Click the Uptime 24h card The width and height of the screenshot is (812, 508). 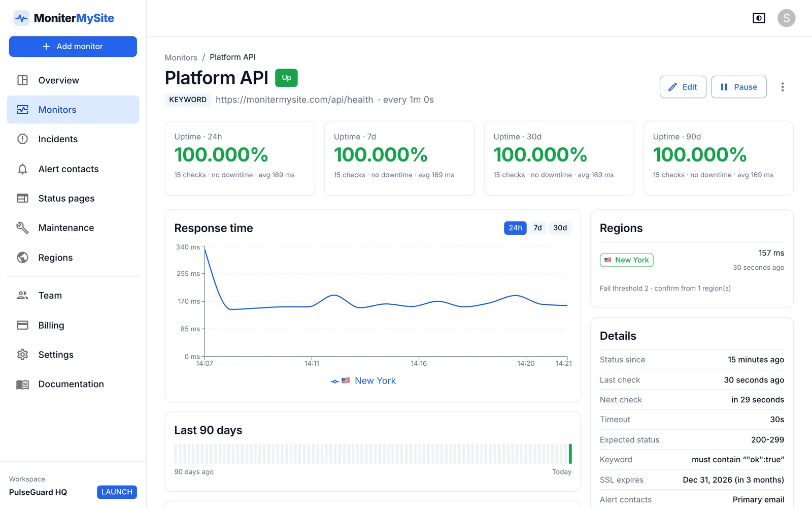[240, 158]
